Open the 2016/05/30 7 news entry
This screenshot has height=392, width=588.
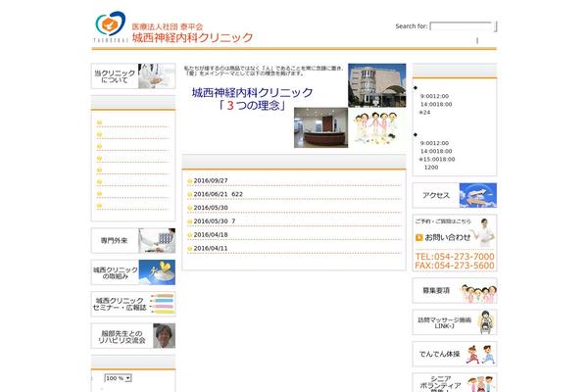[214, 221]
